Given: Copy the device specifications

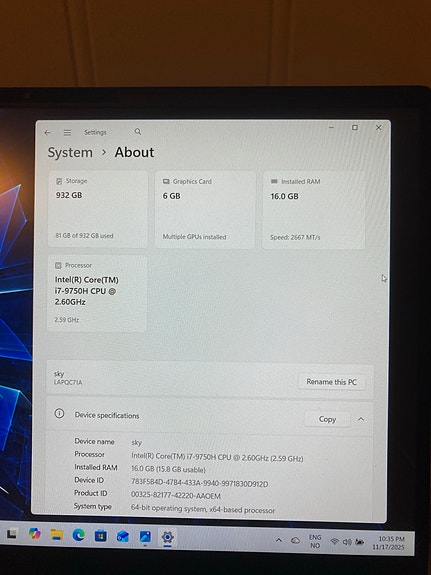Looking at the screenshot, I should click(x=327, y=419).
